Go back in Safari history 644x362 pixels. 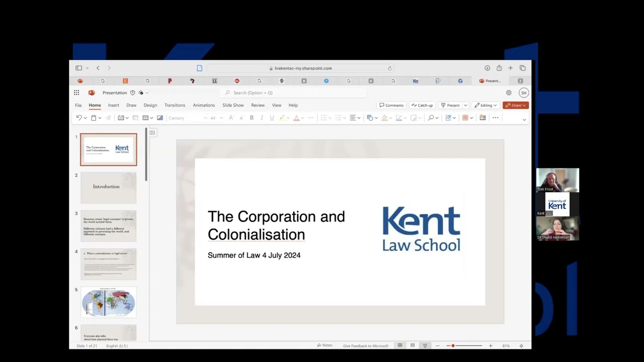pos(98,68)
